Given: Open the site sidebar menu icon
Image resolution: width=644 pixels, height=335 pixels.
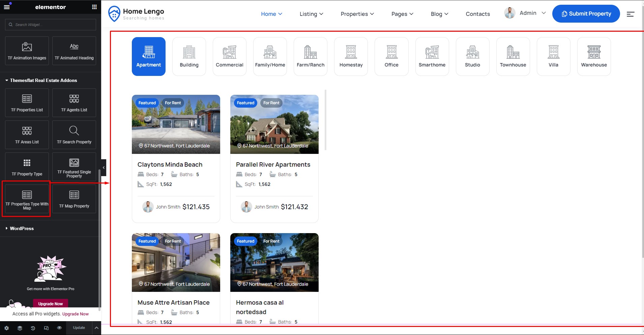Looking at the screenshot, I should 631,14.
